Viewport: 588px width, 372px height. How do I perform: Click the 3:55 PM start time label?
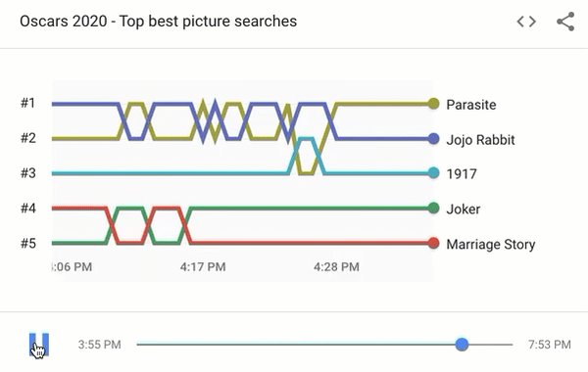[99, 345]
